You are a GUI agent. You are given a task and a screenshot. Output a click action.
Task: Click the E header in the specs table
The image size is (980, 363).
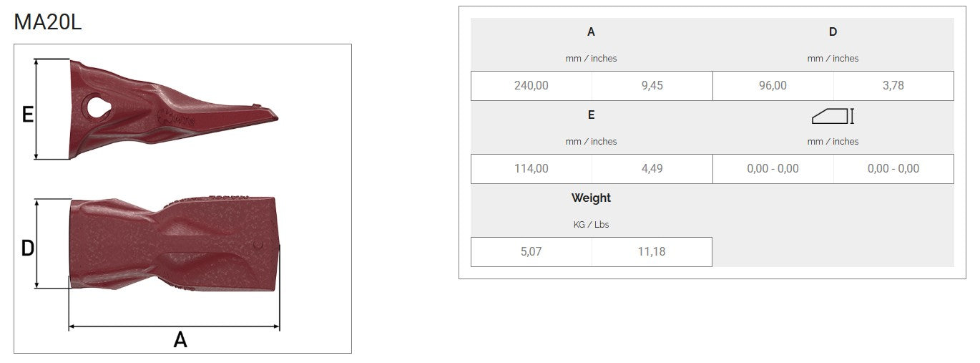(x=591, y=115)
